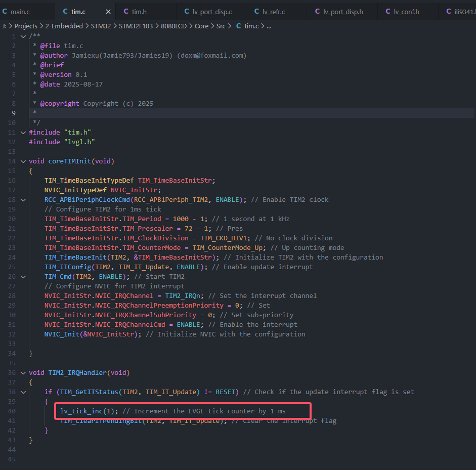The width and height of the screenshot is (476, 470).
Task: Switch to the lv_port_disp.c tab
Action: (x=211, y=12)
